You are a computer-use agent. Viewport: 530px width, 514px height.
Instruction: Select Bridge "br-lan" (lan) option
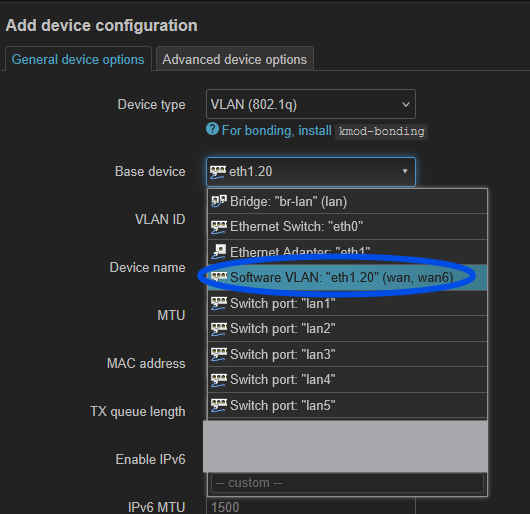(x=347, y=201)
